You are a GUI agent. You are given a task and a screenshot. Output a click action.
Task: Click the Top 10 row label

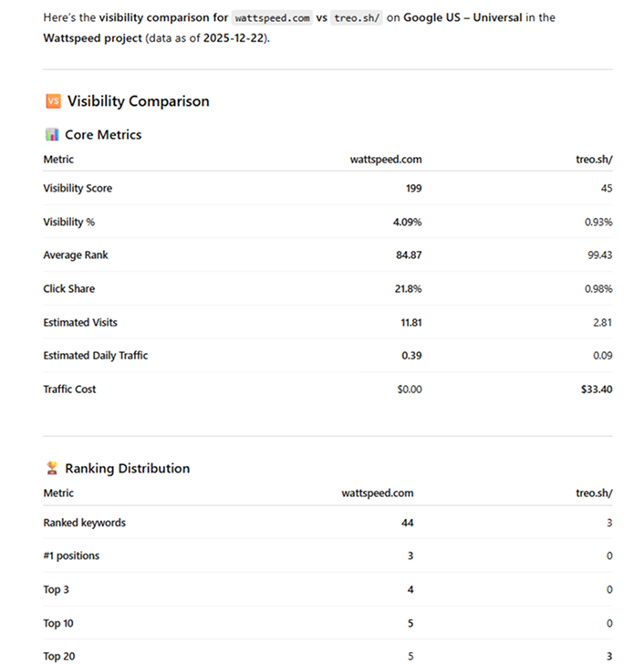pyautogui.click(x=57, y=623)
